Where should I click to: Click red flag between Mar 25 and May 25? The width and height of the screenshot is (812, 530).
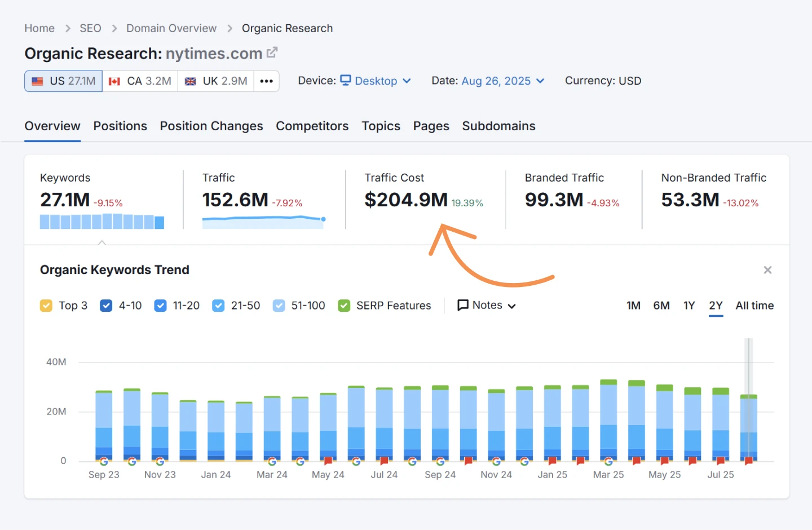pyautogui.click(x=637, y=461)
